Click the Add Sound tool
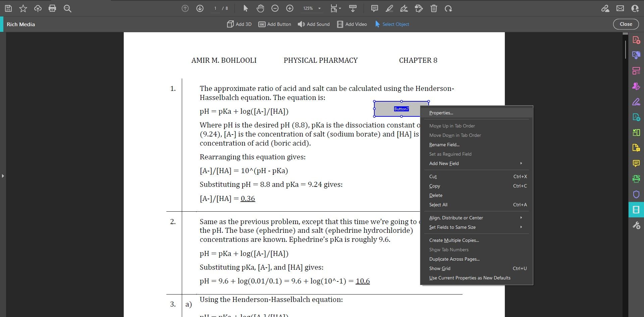The image size is (644, 317). point(314,24)
